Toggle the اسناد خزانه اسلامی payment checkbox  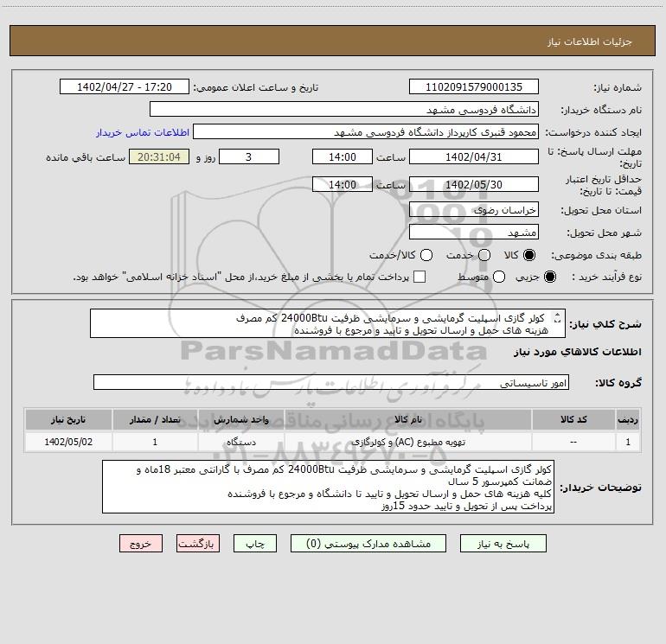click(419, 277)
